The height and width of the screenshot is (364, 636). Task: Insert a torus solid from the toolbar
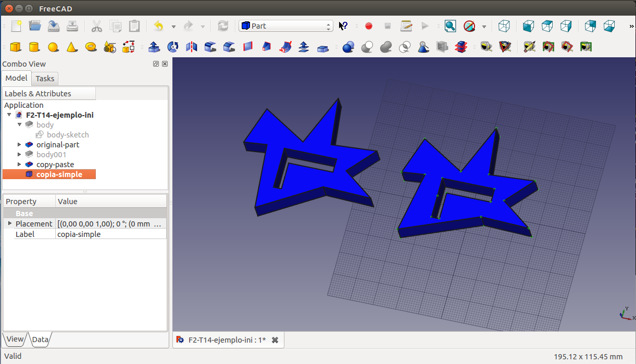pos(91,47)
